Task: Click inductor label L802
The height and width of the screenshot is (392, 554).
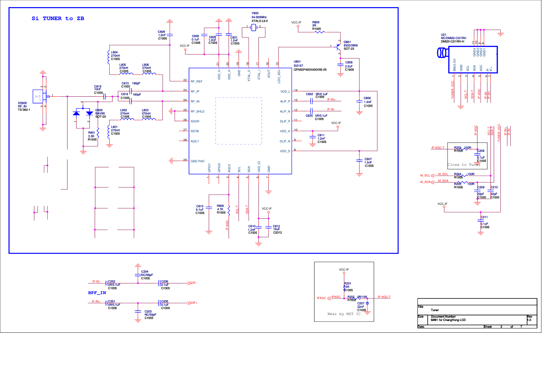Action: pos(124,111)
